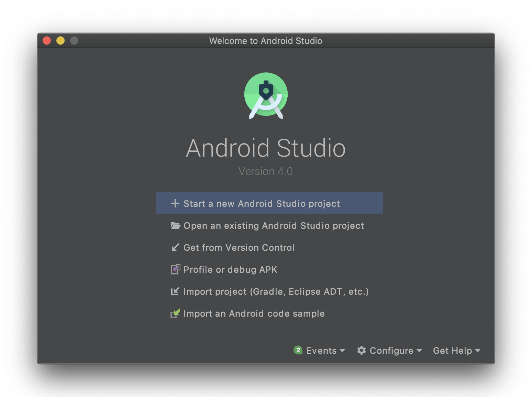
Task: Click the Version Control arrow icon
Action: click(175, 247)
